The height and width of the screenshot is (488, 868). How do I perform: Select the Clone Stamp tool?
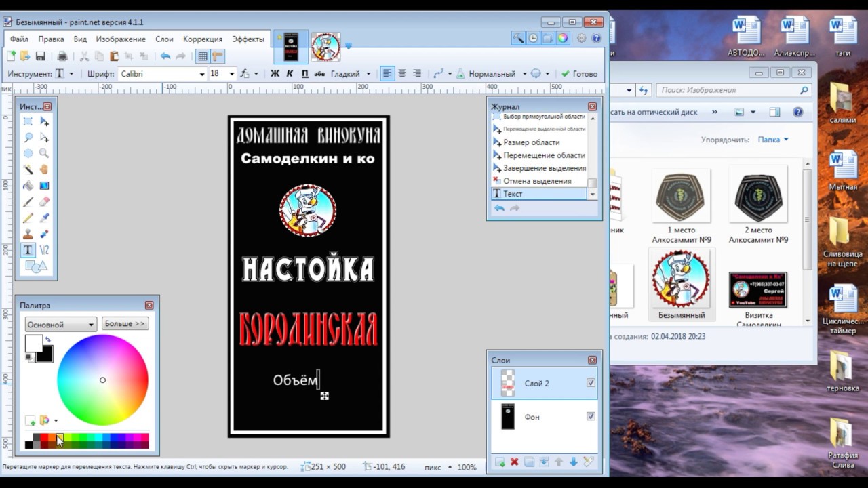click(28, 234)
